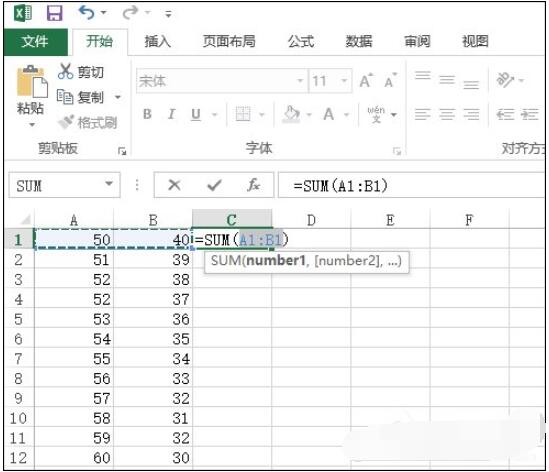The image size is (549, 472).
Task: Open the undo history dropdown arrow
Action: click(104, 13)
